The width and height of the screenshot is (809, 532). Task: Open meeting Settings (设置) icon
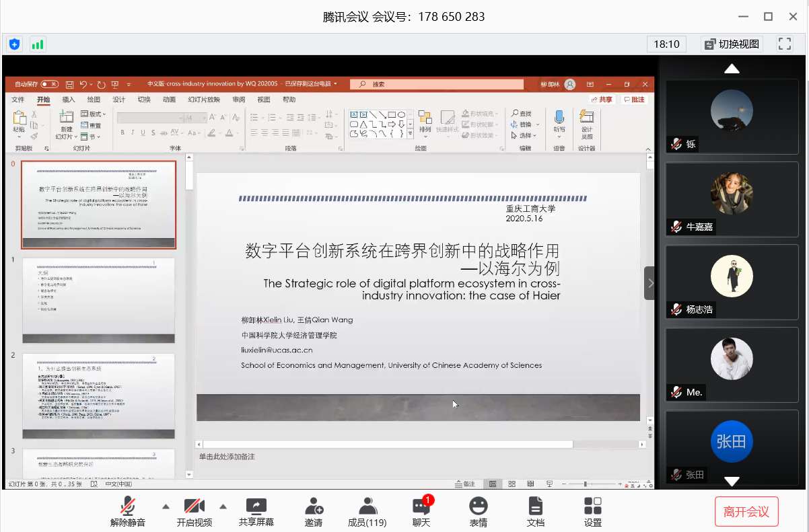coord(592,506)
